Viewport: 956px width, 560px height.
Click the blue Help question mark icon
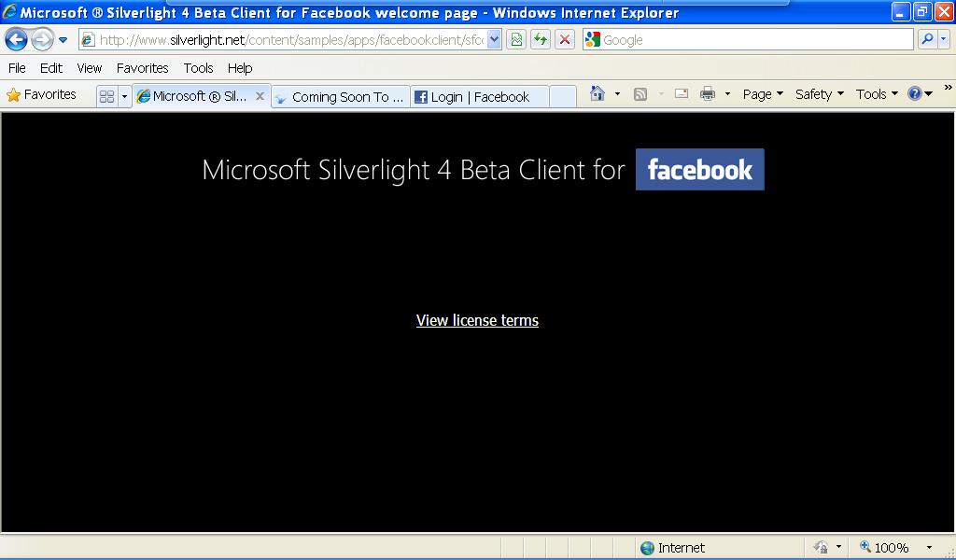pos(915,94)
